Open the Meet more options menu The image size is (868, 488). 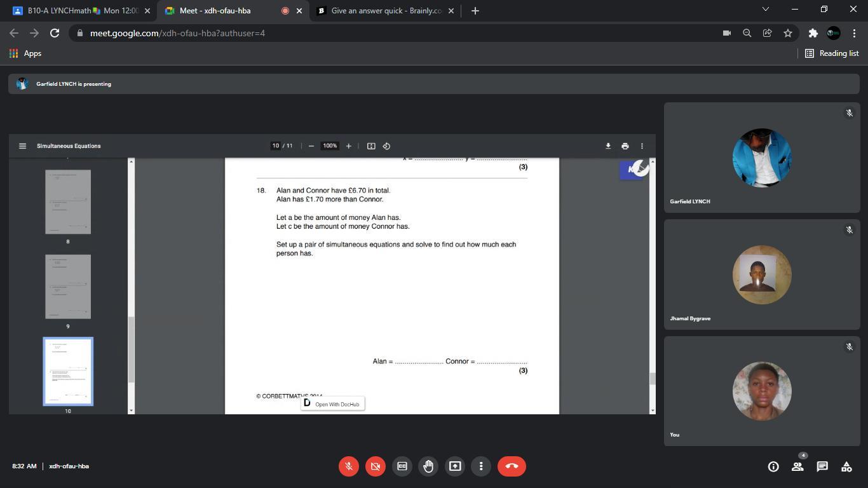[x=481, y=466]
